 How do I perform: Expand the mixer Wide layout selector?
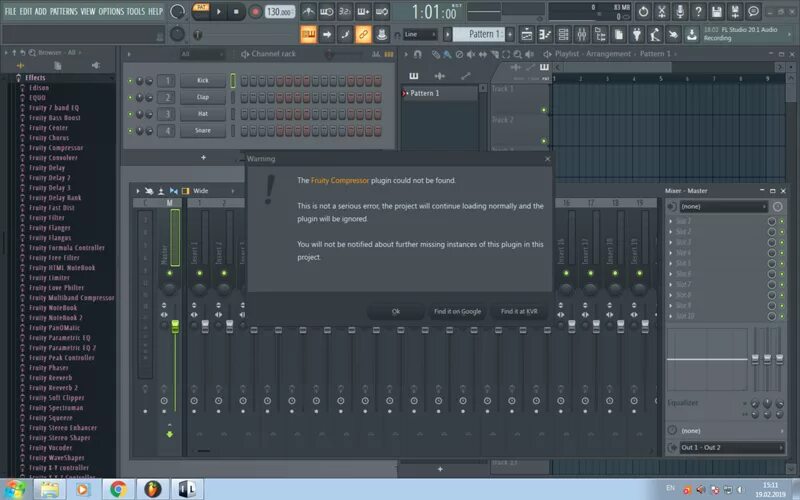pos(213,191)
